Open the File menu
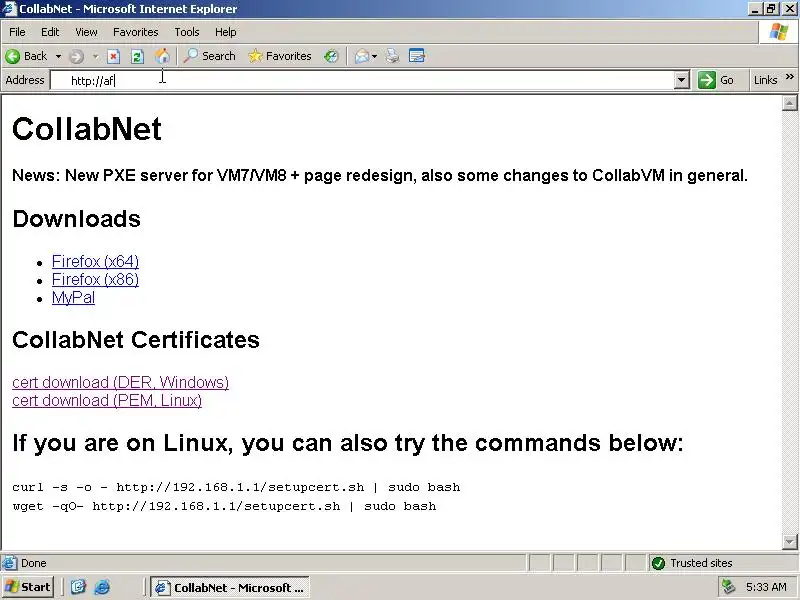This screenshot has width=800, height=600. pos(17,32)
